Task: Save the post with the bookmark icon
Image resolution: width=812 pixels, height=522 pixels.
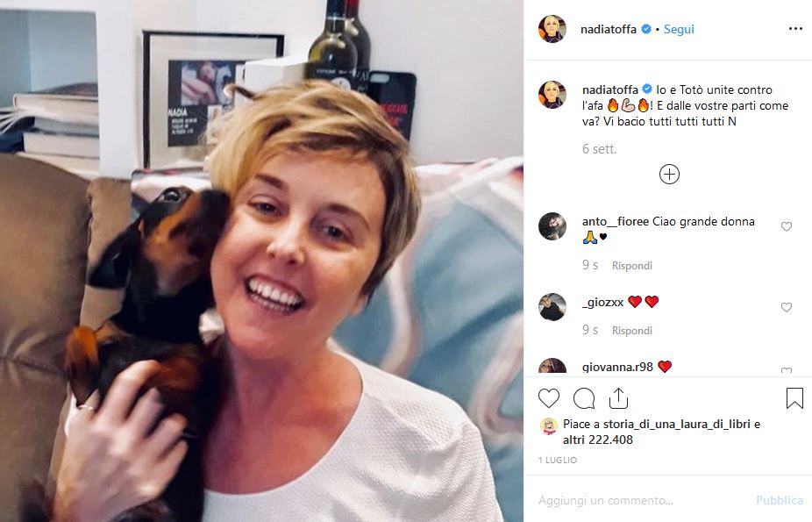Action: coord(794,398)
